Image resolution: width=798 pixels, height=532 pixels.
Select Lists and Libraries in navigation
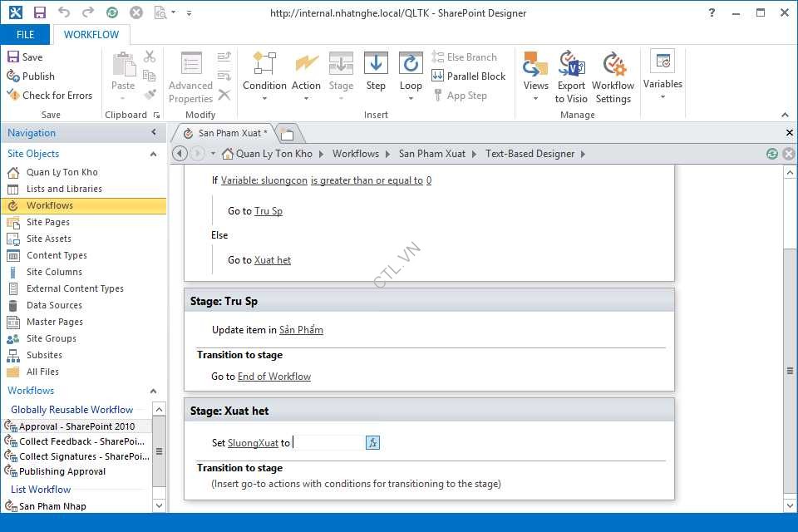click(64, 189)
